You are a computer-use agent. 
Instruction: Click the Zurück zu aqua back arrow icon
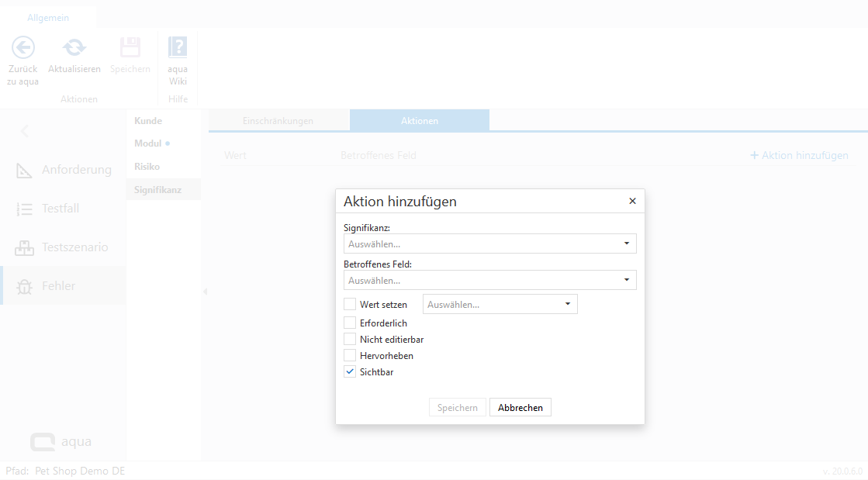[23, 48]
